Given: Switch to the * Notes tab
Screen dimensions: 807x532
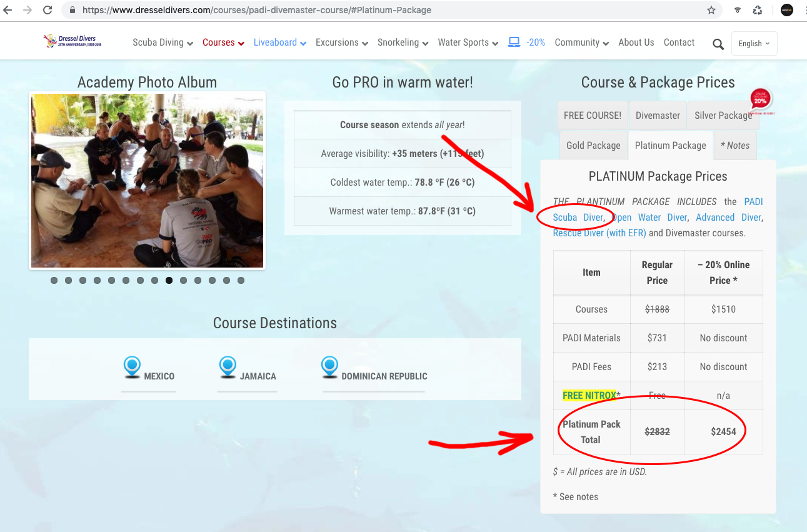Looking at the screenshot, I should (x=735, y=145).
